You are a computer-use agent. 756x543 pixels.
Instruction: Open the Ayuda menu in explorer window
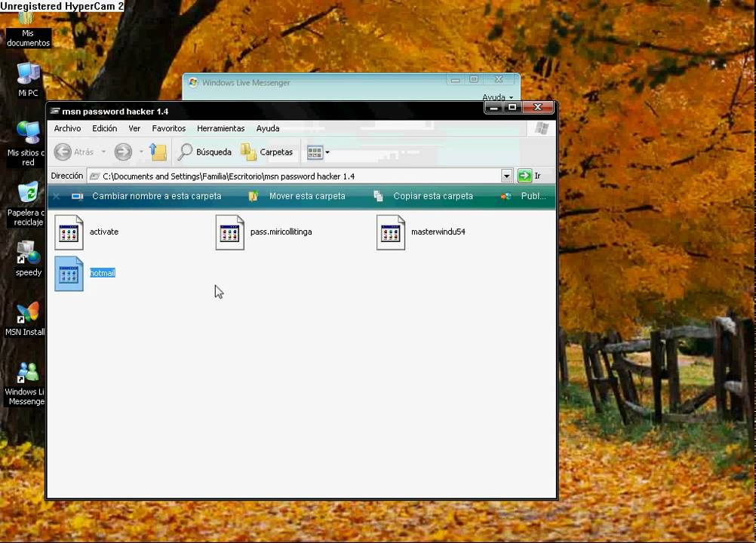click(268, 129)
